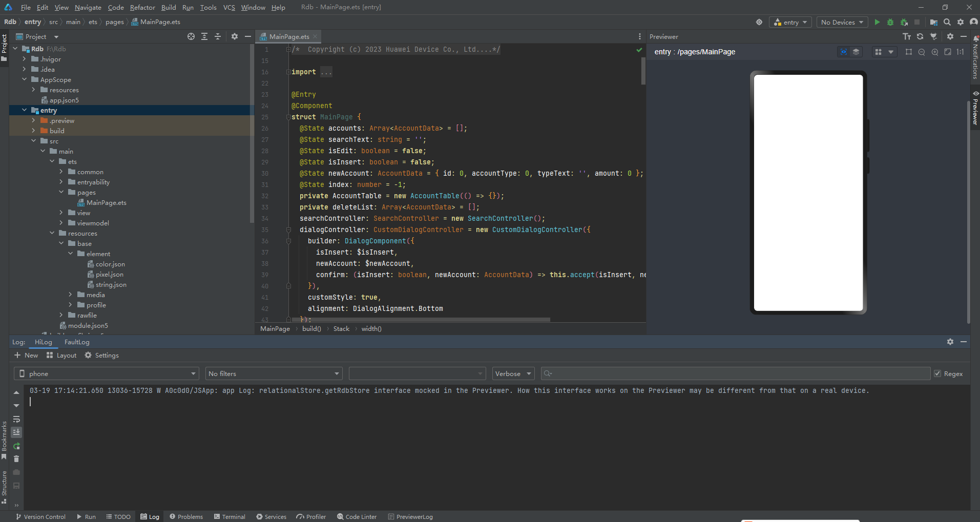Open IDE settings gear in main toolbar
This screenshot has width=980, height=522.
point(961,22)
